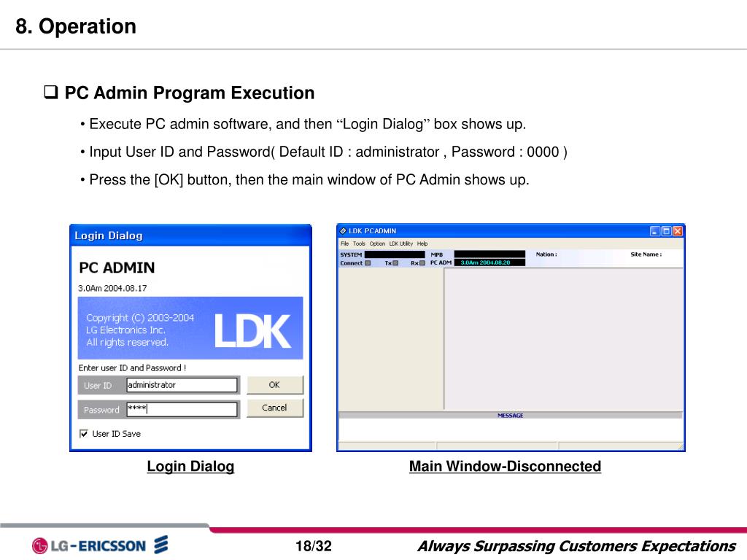Click the LDK logo banner in Login Dialog

click(x=190, y=328)
